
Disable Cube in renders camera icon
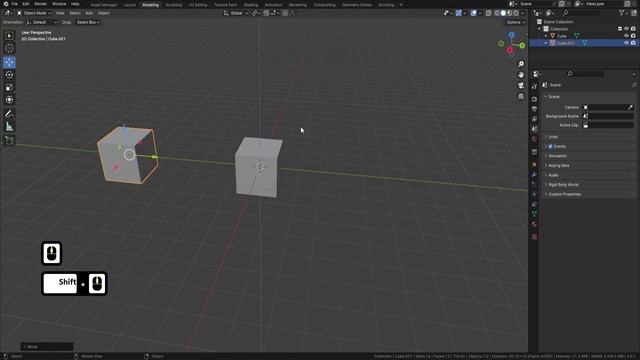click(633, 36)
